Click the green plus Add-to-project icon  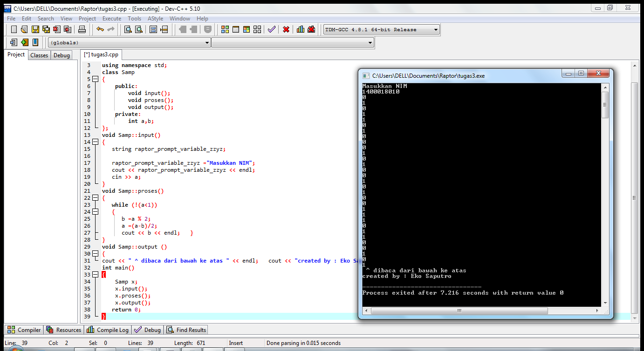(24, 42)
